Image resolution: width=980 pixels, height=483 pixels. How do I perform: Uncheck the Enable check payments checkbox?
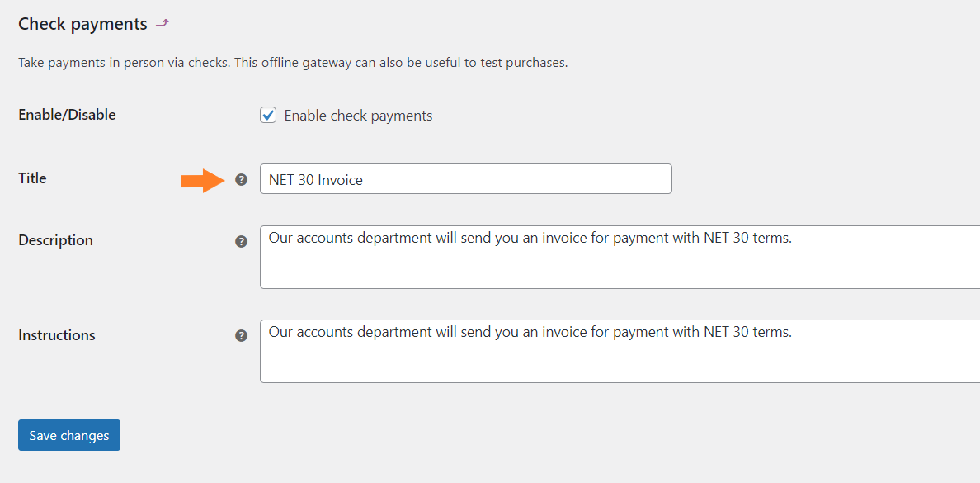pos(268,115)
